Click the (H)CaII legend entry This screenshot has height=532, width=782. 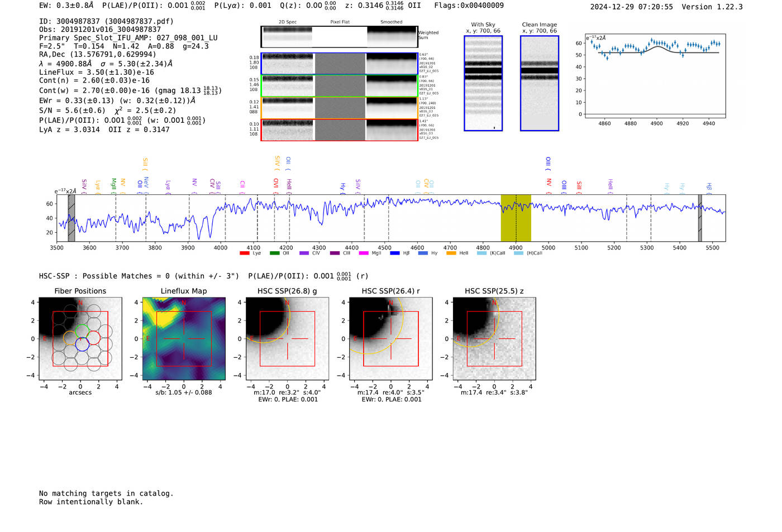tap(528, 253)
